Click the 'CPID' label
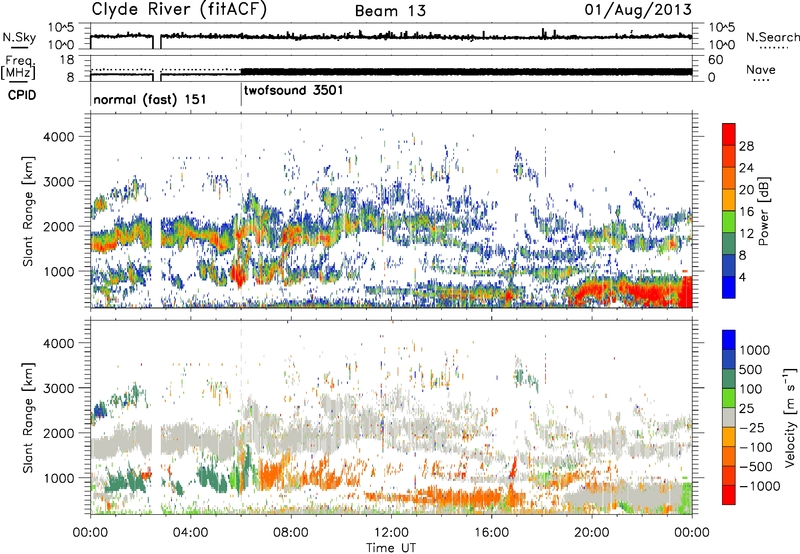This screenshot has height=554, width=800. [22, 95]
